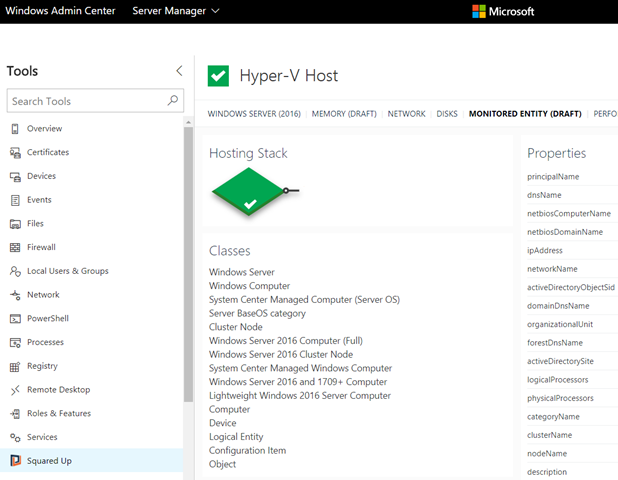
Task: Select 'Server BaseOS category' class
Action: (x=257, y=313)
